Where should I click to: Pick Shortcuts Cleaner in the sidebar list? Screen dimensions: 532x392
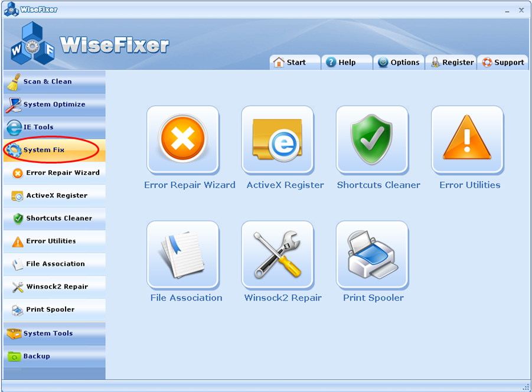tap(55, 218)
